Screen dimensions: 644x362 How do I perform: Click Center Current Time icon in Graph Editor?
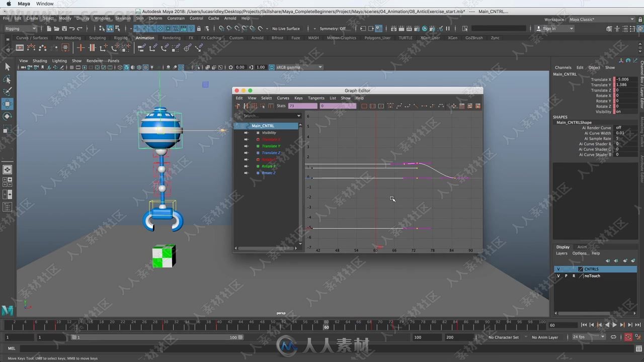point(381,106)
